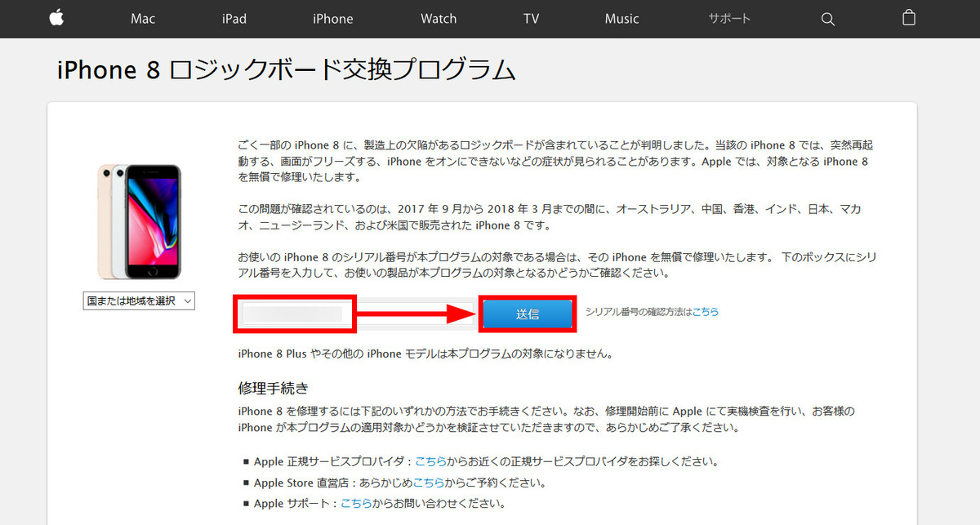Select iPhone in the top navigation
Image resolution: width=980 pixels, height=525 pixels.
[332, 19]
